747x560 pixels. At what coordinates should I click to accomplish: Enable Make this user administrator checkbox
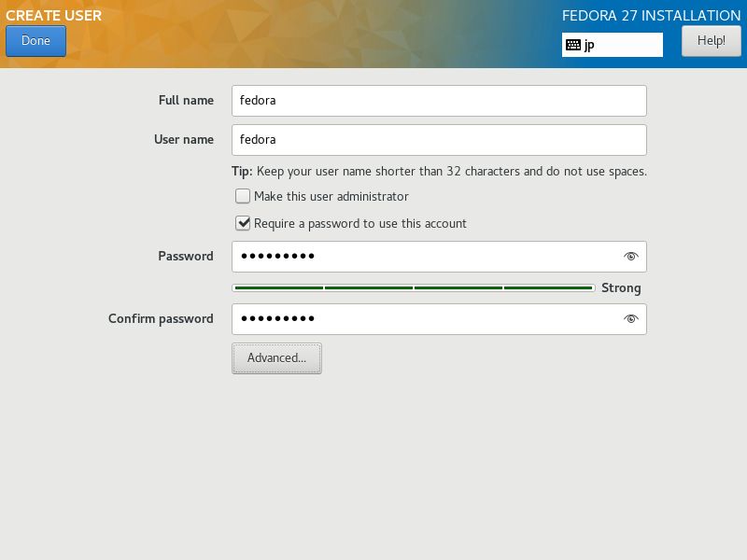pos(243,196)
